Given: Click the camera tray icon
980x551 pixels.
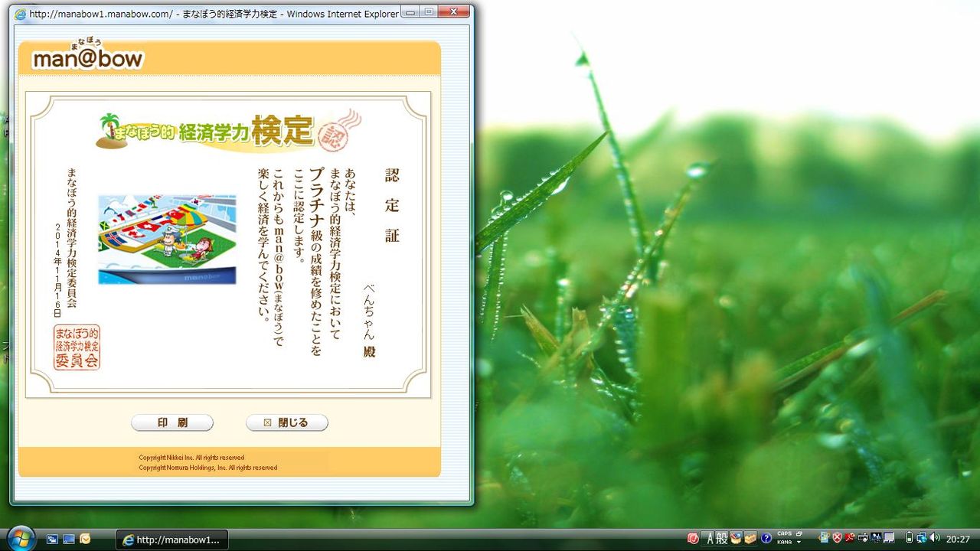Looking at the screenshot, I should point(863,538).
